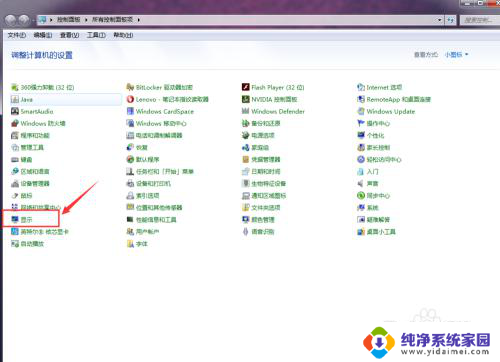Open NVIDIA 控制面板
The width and height of the screenshot is (500, 362).
pos(270,99)
